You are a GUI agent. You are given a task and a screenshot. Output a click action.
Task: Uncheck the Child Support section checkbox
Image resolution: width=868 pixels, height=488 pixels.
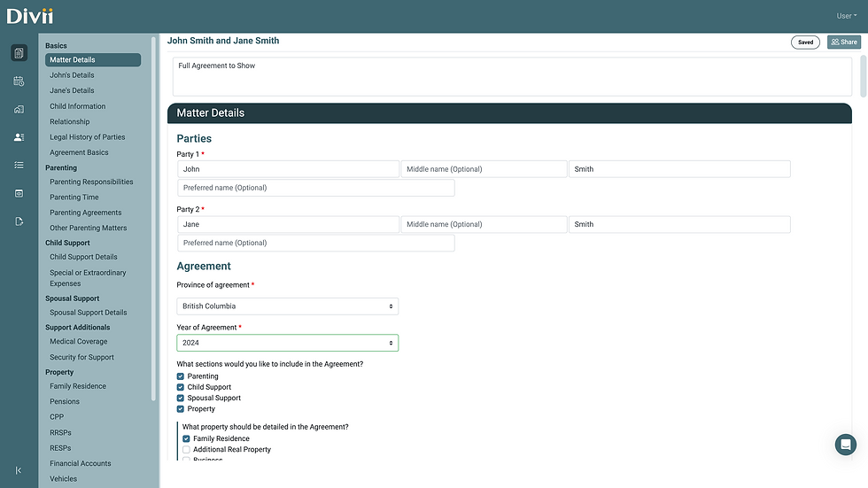[x=181, y=387]
